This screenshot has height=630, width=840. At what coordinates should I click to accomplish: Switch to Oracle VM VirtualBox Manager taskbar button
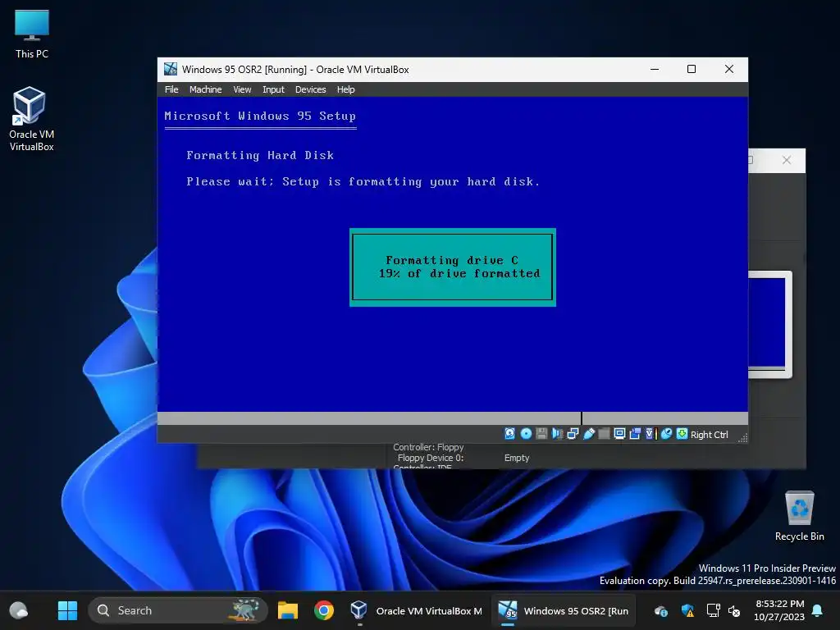416,610
